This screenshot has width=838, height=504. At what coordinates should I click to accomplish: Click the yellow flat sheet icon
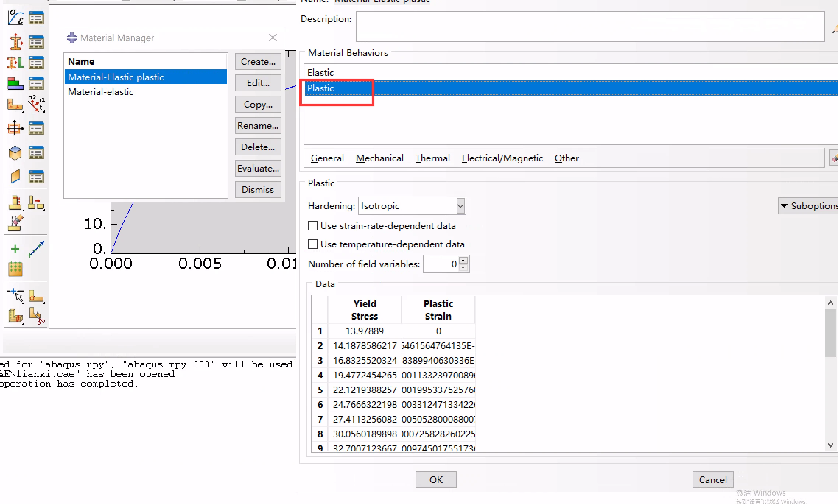pyautogui.click(x=15, y=176)
